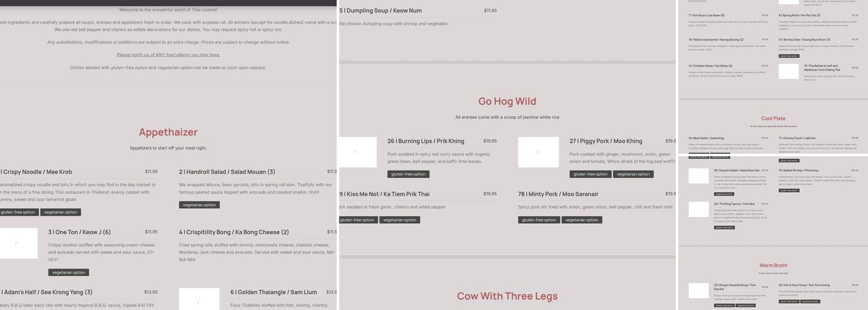Image resolution: width=868 pixels, height=310 pixels.
Task: Click the Cool Plate section title
Action: click(773, 118)
